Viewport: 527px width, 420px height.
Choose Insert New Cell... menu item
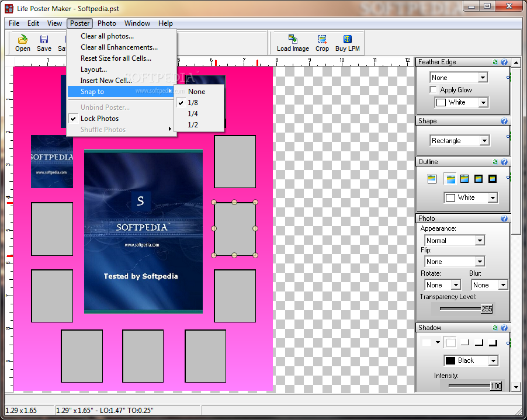(x=106, y=80)
